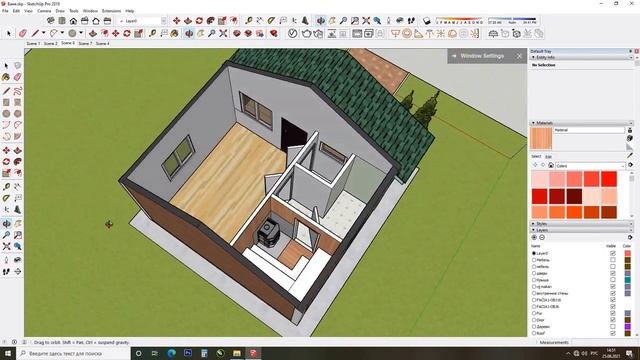Image resolution: width=640 pixels, height=360 pixels.
Task: Pick the Polygon tool in left palette
Action: [x=18, y=114]
